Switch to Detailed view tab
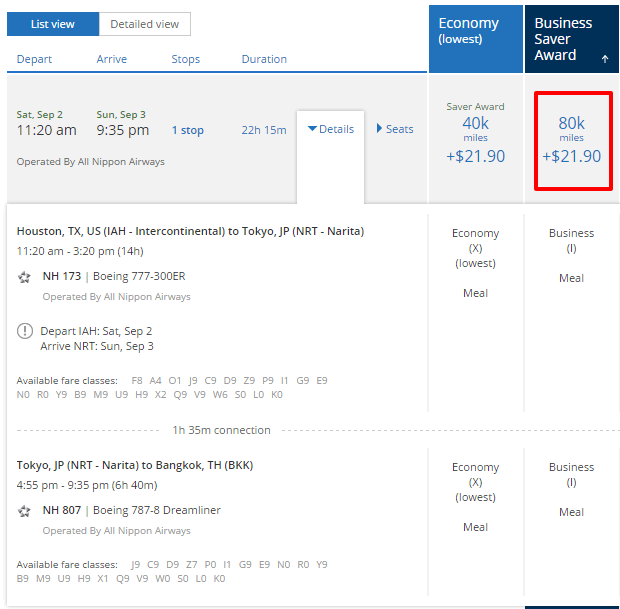Viewport: 620px width, 609px height. pos(145,24)
